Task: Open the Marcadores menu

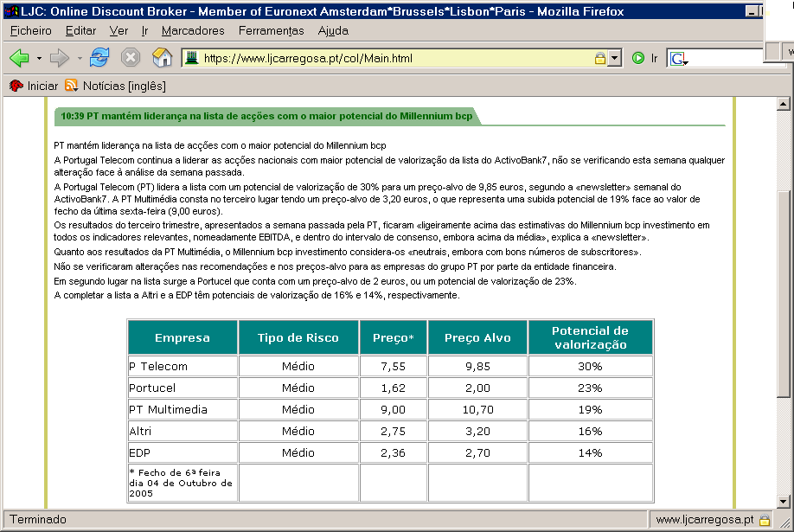Action: 193,30
